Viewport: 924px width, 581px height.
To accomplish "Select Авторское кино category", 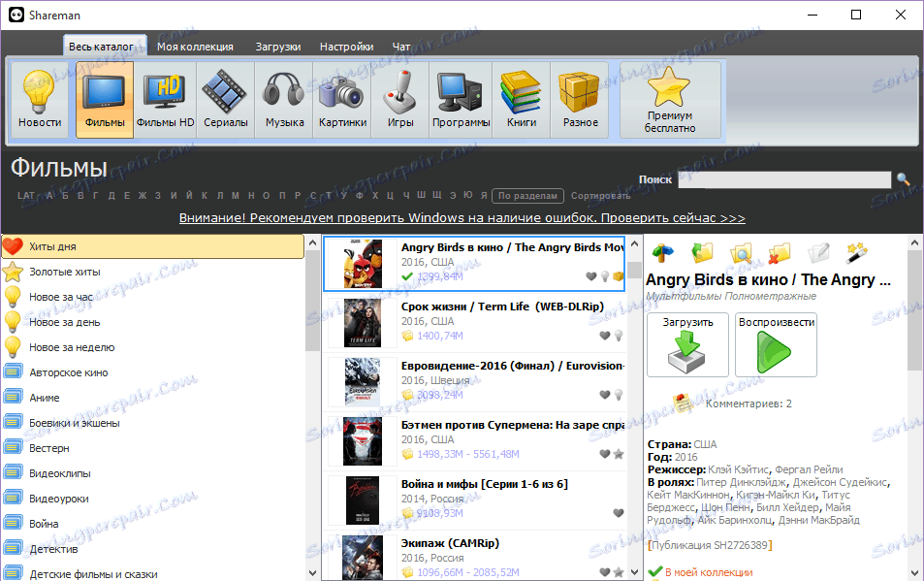I will [152, 372].
